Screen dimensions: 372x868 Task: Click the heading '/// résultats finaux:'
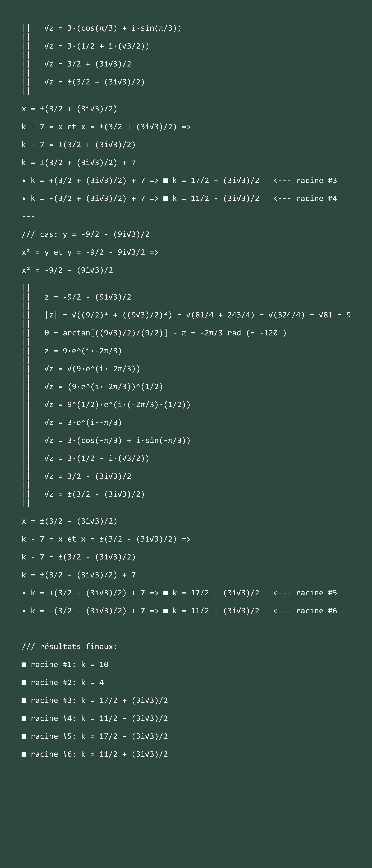pyautogui.click(x=69, y=647)
